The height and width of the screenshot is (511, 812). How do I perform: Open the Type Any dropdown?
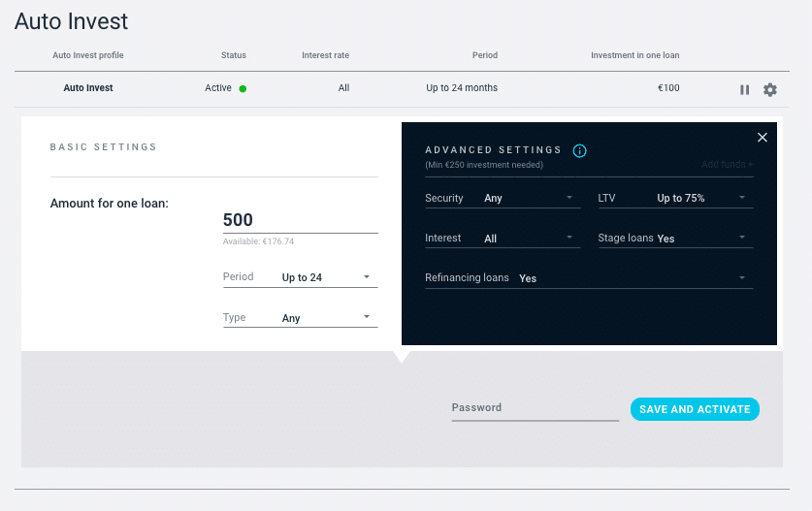301,318
